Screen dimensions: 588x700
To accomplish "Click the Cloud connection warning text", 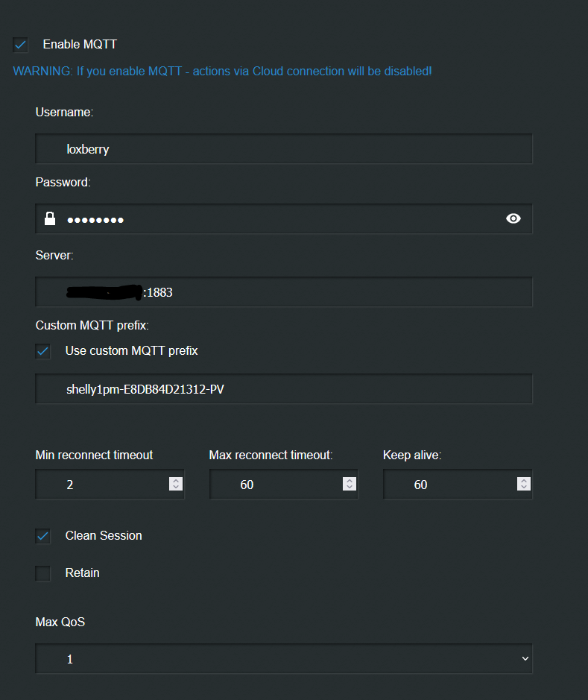I will point(222,72).
